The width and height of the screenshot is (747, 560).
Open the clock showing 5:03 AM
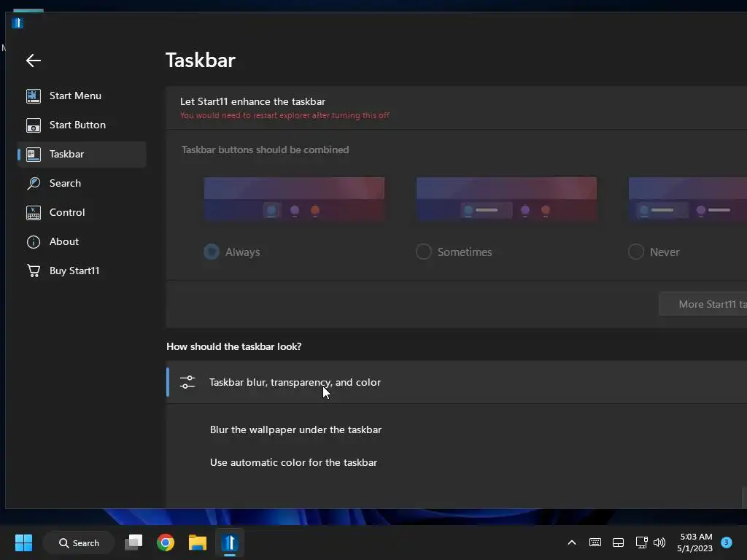point(695,542)
